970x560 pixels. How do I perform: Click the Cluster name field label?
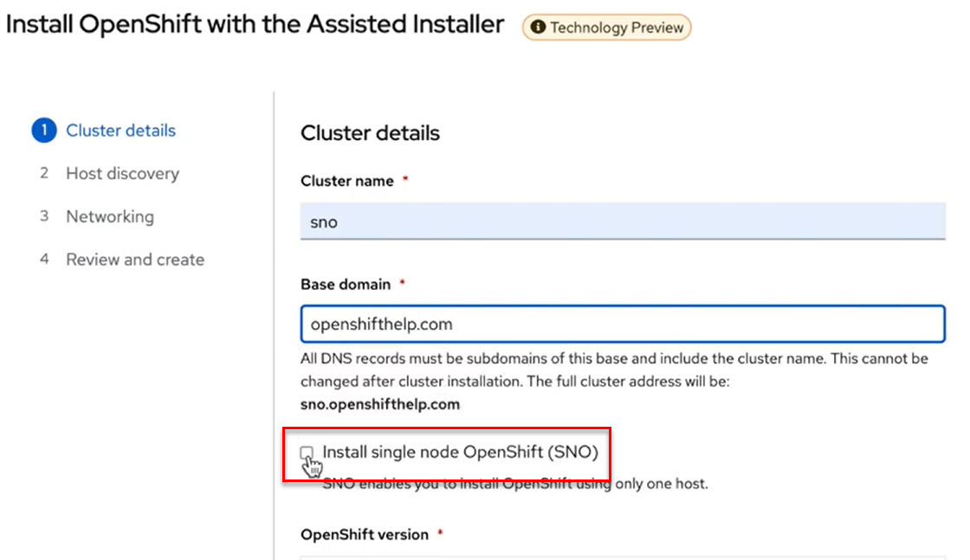[347, 181]
